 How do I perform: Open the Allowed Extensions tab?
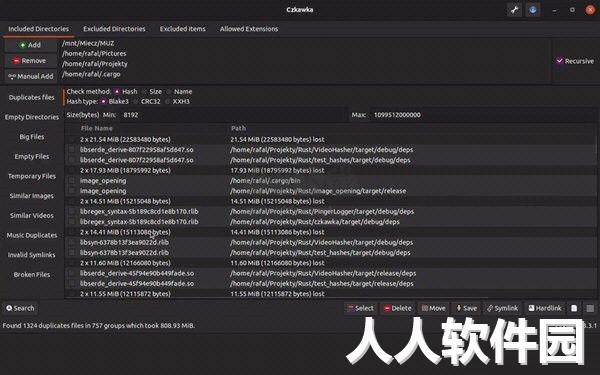click(x=249, y=29)
